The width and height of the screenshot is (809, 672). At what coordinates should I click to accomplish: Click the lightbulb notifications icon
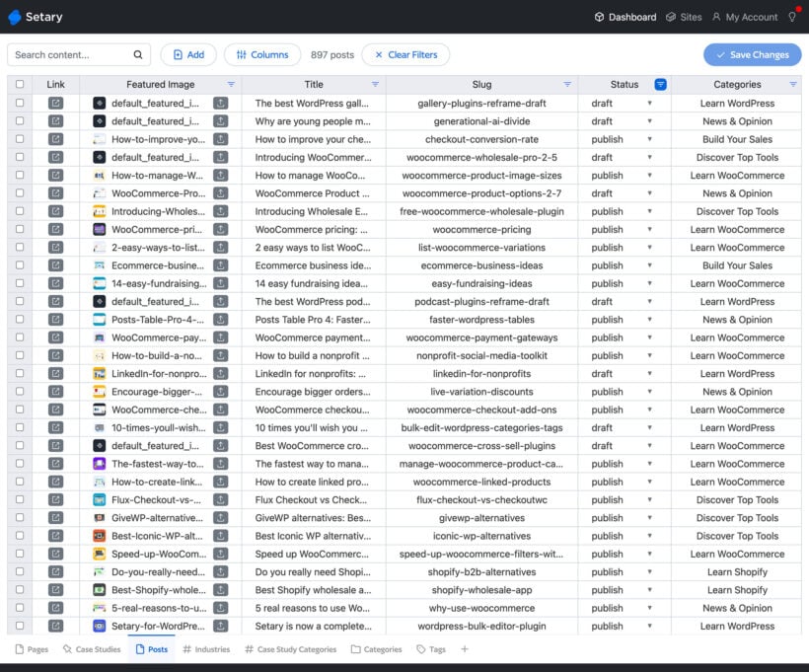[x=792, y=17]
